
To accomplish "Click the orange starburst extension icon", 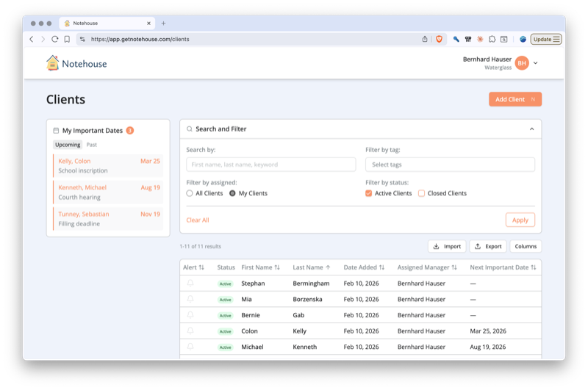I will tap(480, 39).
